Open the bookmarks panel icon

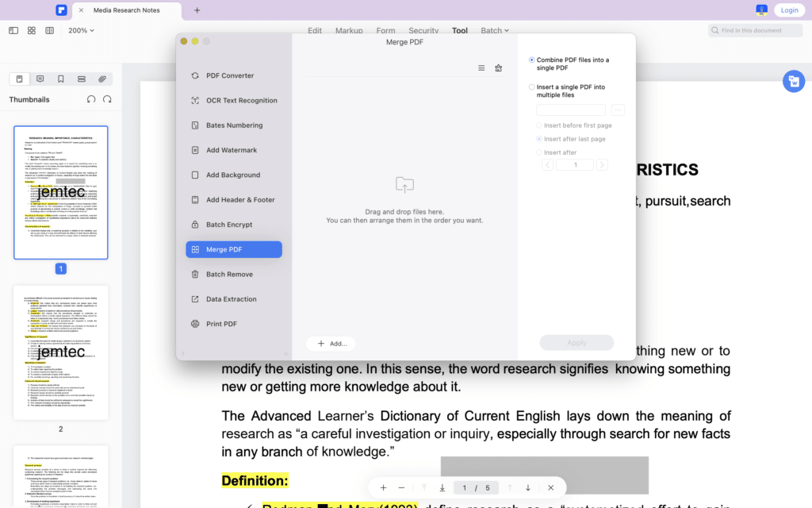[60, 79]
